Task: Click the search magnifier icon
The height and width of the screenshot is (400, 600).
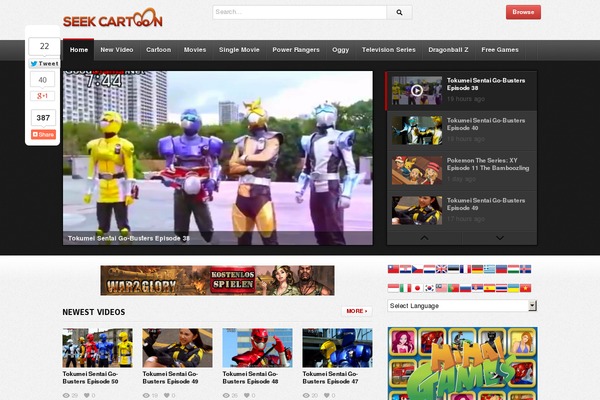Action: coord(399,12)
